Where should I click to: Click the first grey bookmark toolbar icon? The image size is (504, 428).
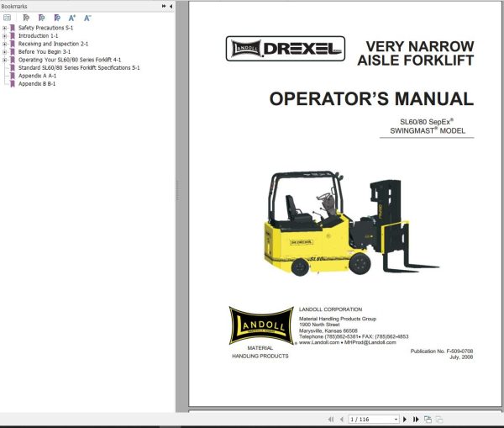tap(26, 18)
